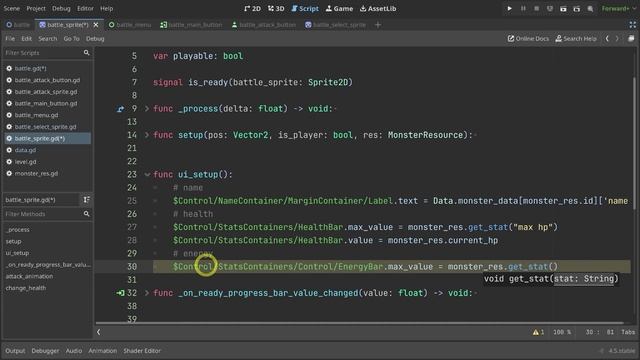The height and width of the screenshot is (360, 640).
Task: Click signal connection icon at line 32
Action: click(x=120, y=293)
